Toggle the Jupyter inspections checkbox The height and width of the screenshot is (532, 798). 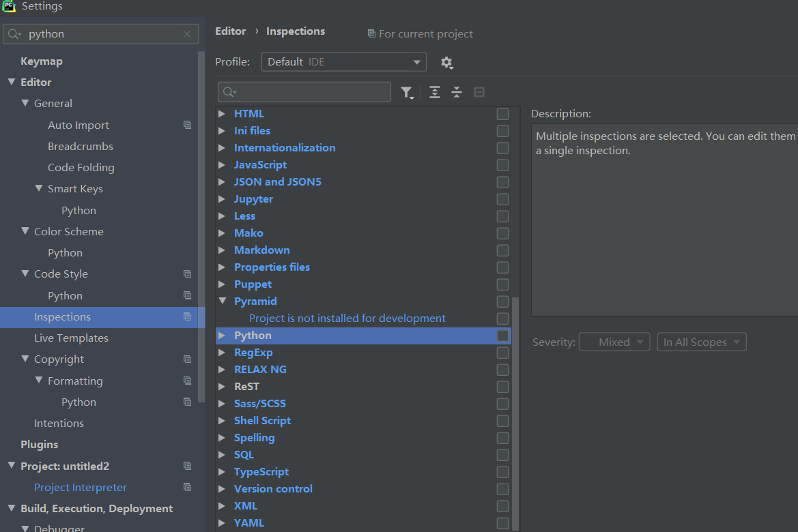click(x=502, y=199)
